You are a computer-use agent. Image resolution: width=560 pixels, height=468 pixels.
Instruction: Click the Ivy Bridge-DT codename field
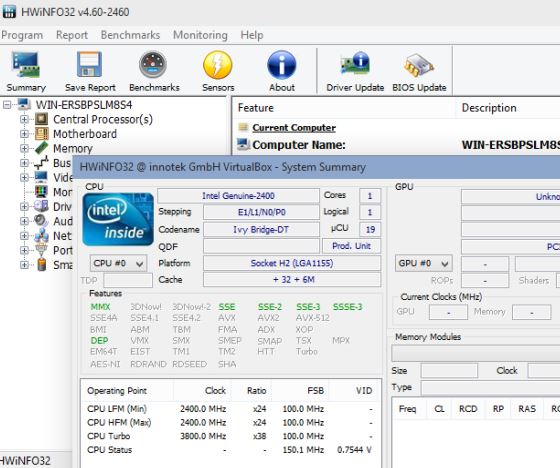[261, 229]
